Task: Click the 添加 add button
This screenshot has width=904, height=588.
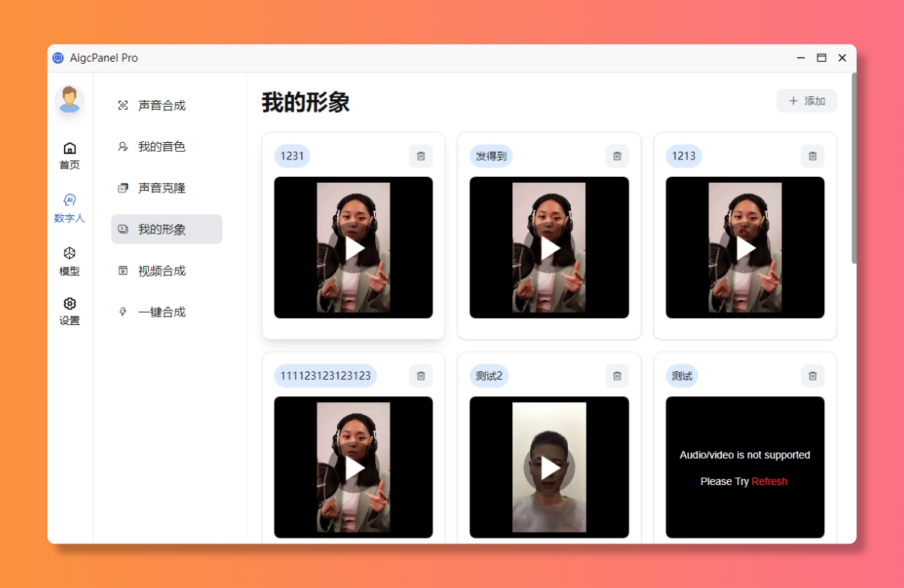Action: click(806, 100)
